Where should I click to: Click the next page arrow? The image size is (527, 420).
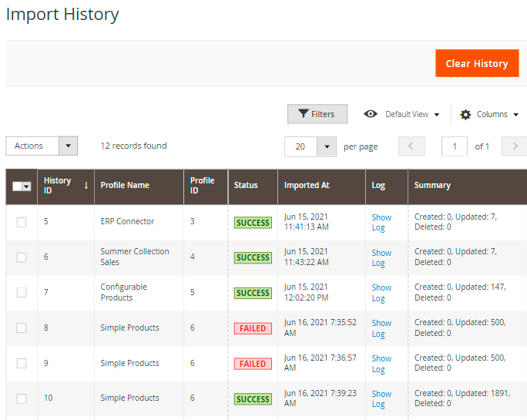click(x=514, y=146)
